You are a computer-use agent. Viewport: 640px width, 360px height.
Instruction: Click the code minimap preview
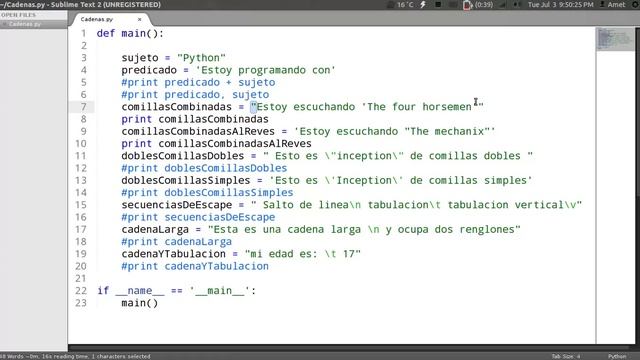616,39
